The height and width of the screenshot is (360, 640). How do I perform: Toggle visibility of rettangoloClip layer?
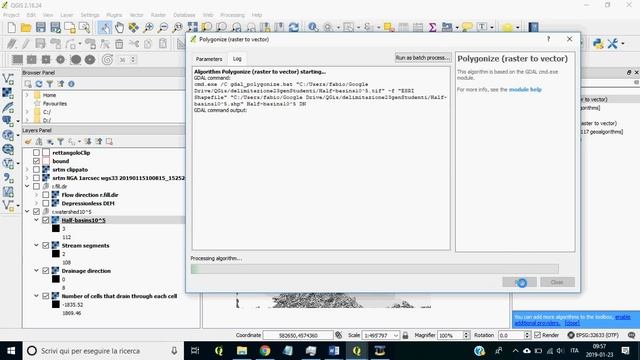(x=36, y=152)
